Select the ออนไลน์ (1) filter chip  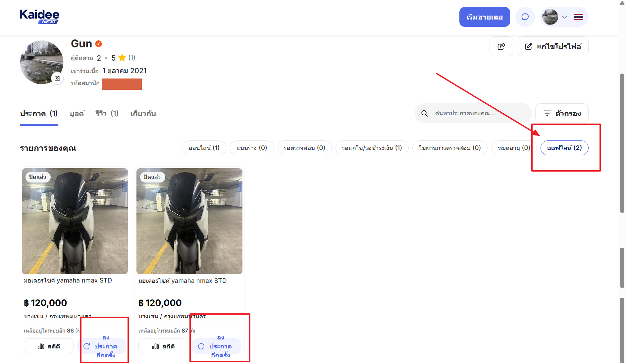click(204, 148)
